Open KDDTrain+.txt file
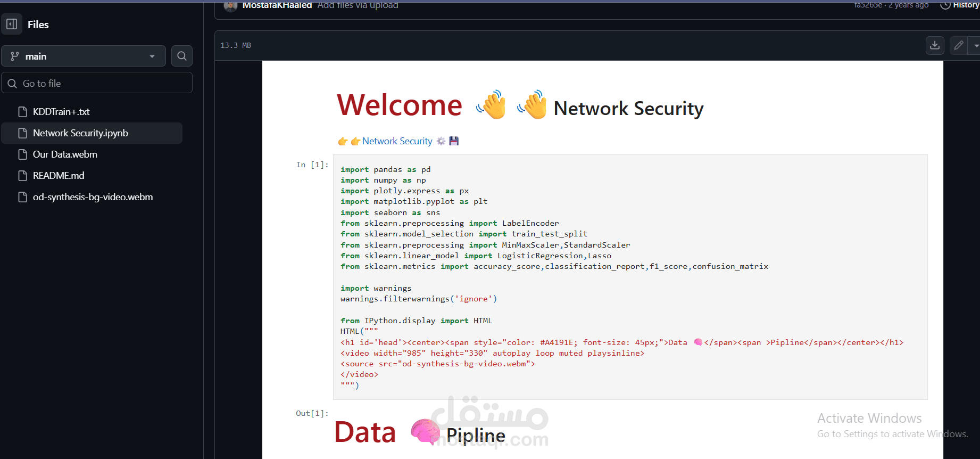The image size is (980, 459). 61,111
